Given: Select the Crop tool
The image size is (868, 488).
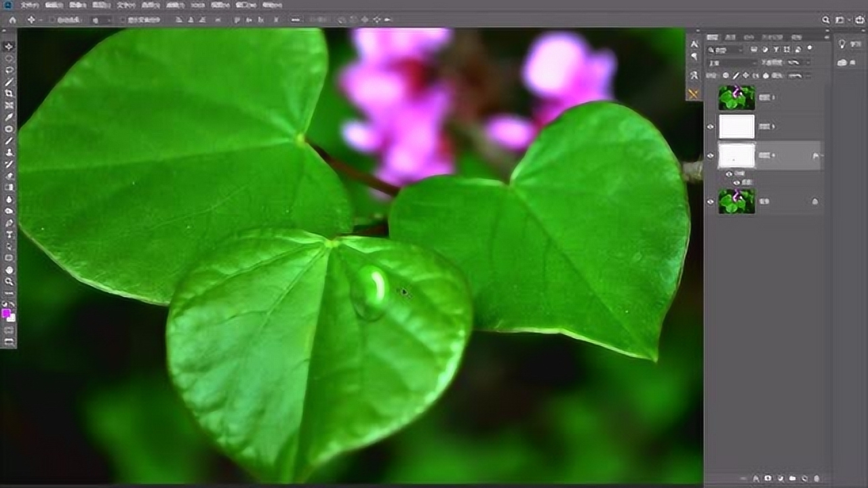Looking at the screenshot, I should tap(9, 94).
